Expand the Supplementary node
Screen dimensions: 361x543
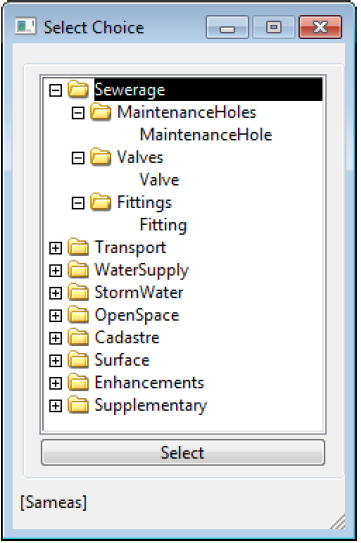[x=55, y=406]
